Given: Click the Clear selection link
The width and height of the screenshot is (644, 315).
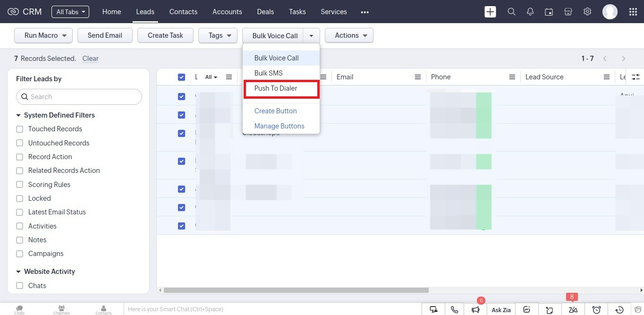Looking at the screenshot, I should [x=90, y=59].
